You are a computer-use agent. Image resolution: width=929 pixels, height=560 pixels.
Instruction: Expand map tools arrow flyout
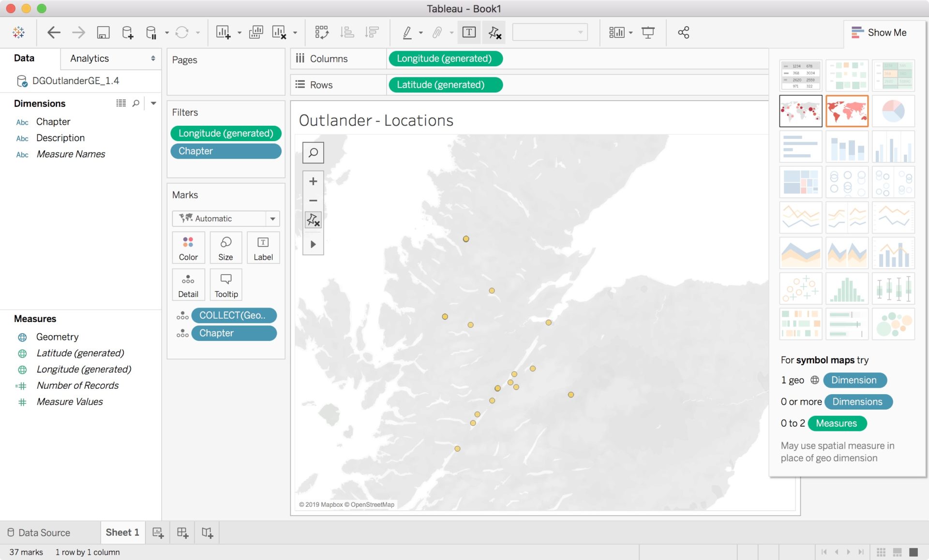tap(313, 244)
